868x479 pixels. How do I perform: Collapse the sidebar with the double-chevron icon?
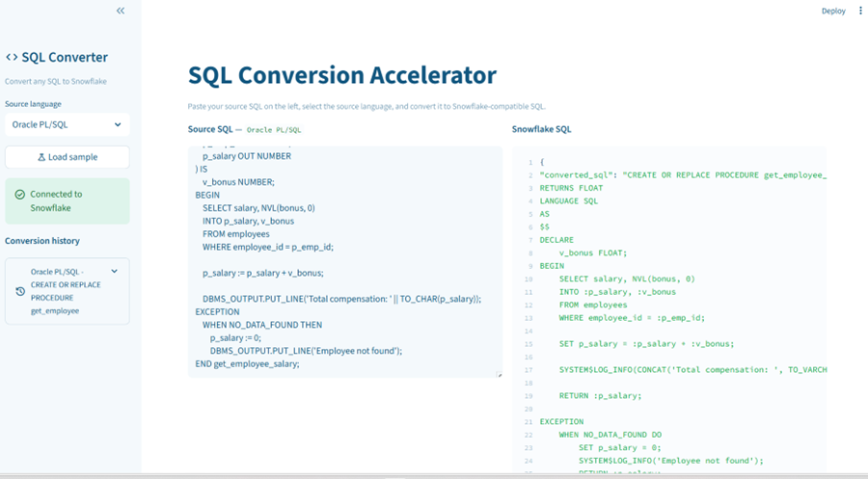121,11
